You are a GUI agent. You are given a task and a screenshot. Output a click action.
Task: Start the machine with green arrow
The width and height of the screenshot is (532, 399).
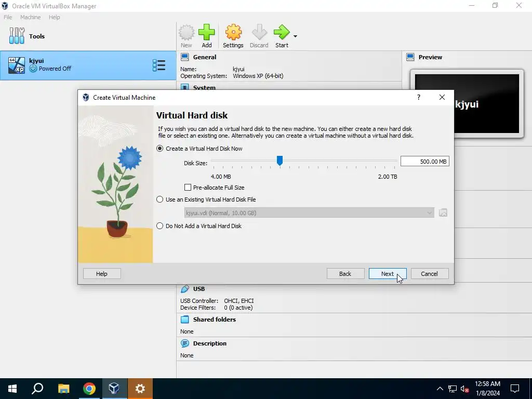click(x=282, y=33)
